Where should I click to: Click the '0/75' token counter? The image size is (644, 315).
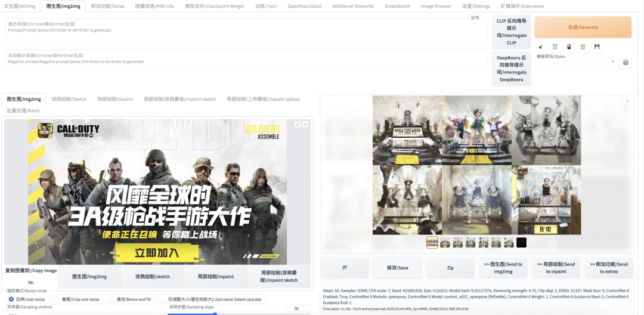click(x=475, y=18)
